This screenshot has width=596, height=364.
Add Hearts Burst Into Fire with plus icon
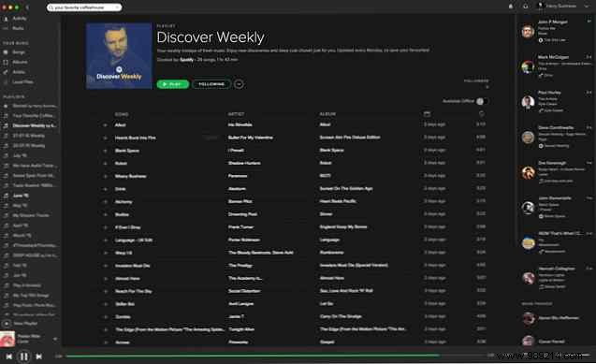[x=105, y=138]
